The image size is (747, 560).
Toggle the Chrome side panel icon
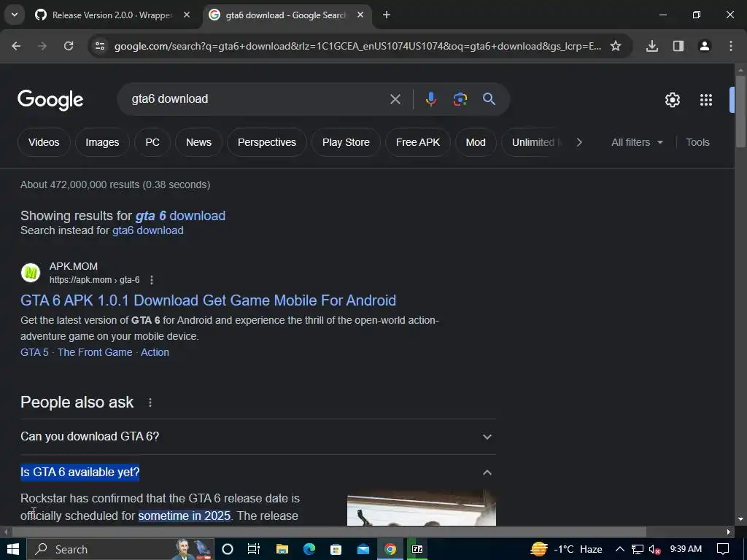[x=678, y=46]
